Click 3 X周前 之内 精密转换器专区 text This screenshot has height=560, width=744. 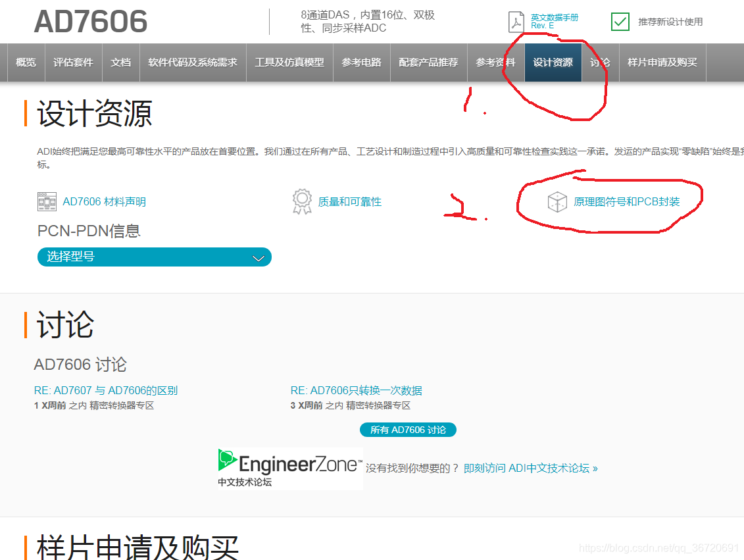point(351,405)
